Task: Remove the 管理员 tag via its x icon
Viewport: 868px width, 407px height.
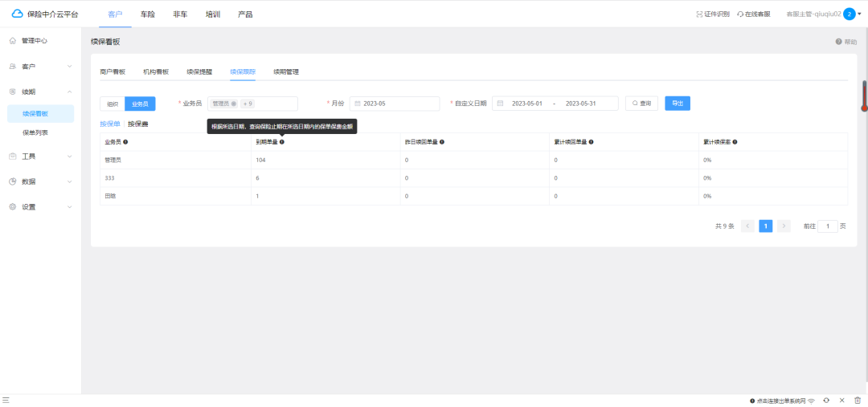Action: pyautogui.click(x=234, y=104)
